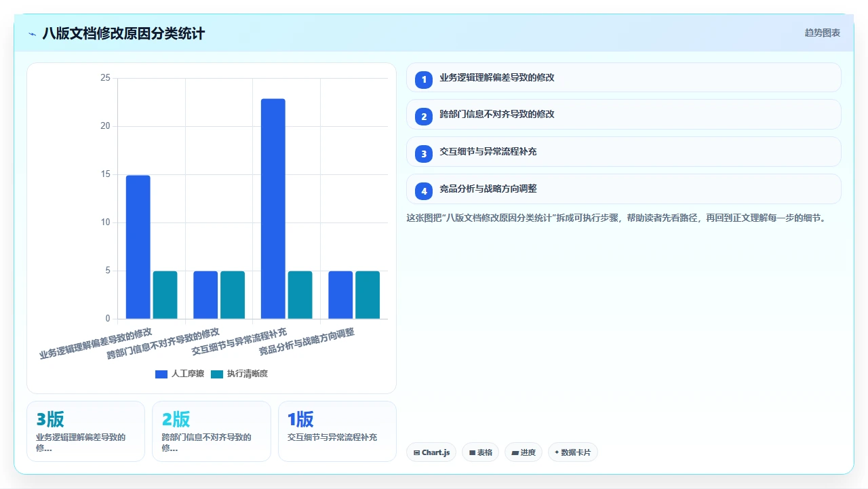The image size is (868, 489).
Task: Select the 交互细节与异常流程补充 step row
Action: (x=623, y=151)
